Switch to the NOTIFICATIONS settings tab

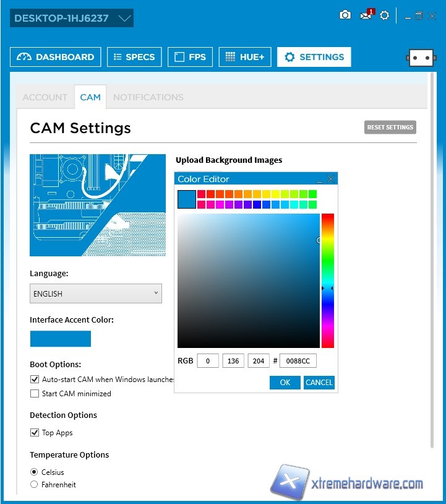[148, 97]
